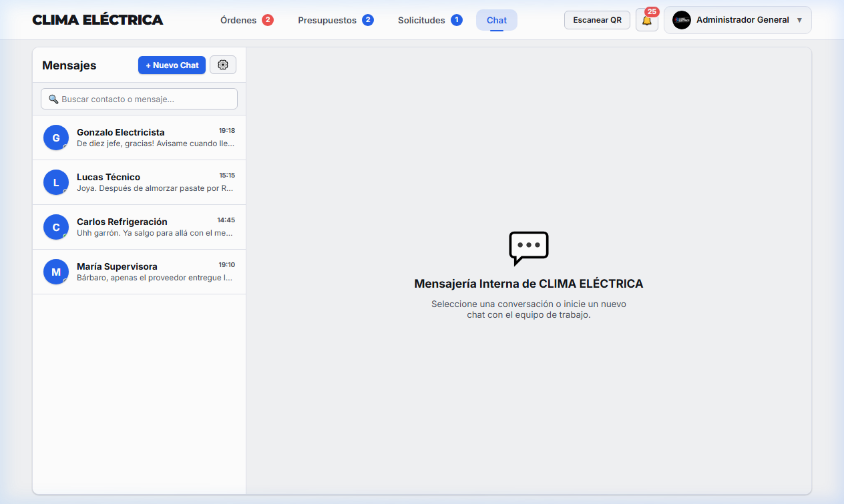
Task: Open the Gonzalo Electricista conversation
Action: click(x=139, y=138)
